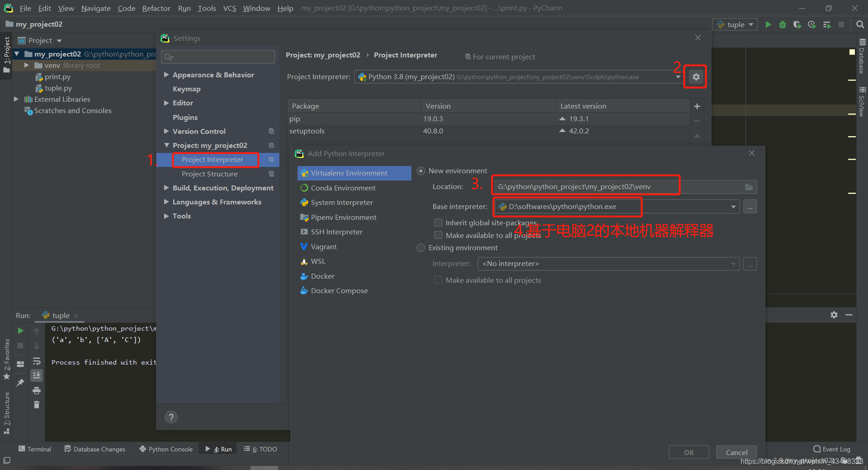Pin the Run tab

20,383
